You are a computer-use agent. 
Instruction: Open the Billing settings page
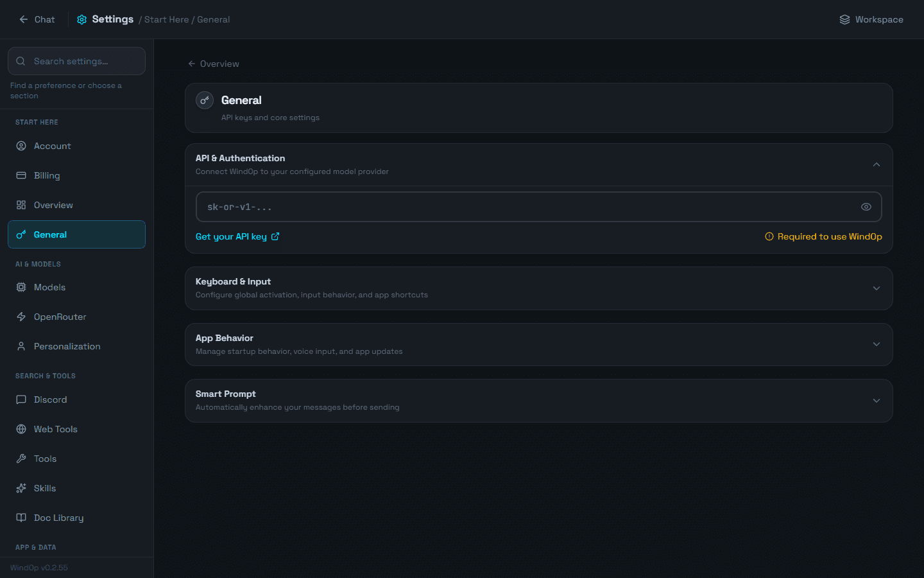click(x=76, y=175)
